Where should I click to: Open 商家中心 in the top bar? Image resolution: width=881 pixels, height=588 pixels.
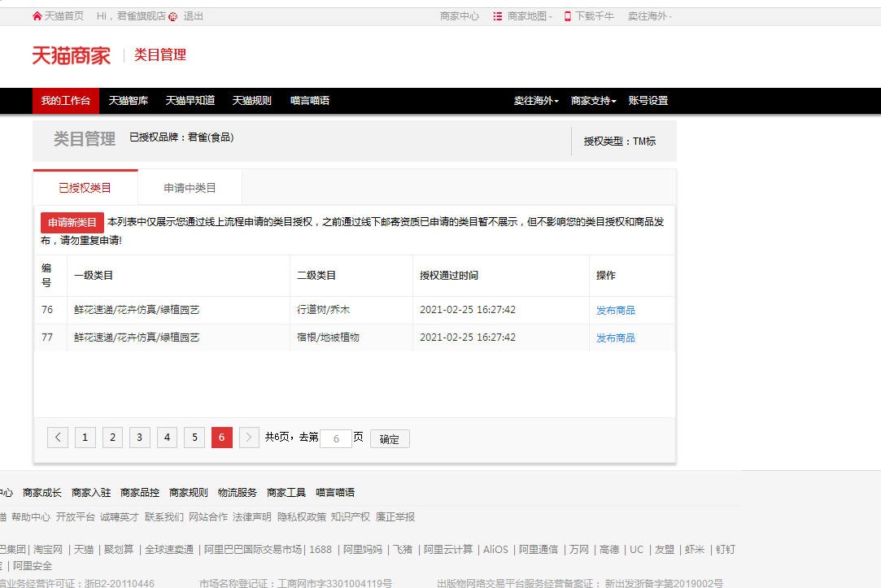[x=459, y=16]
